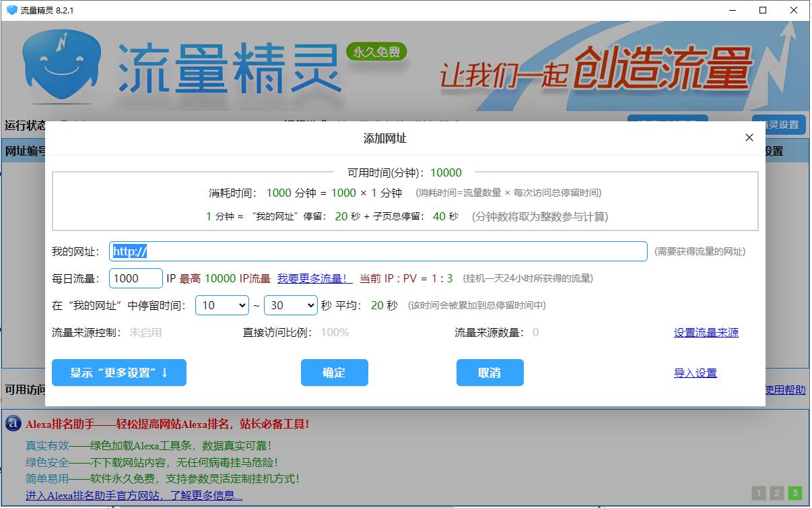The image size is (812, 508).
Task: Click the 流量来源控制 未启用 status
Action: [145, 332]
